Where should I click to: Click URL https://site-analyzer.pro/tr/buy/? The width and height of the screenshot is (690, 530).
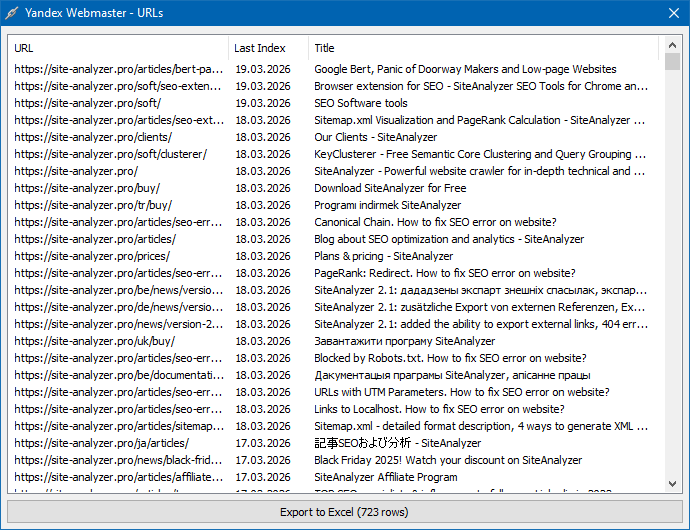[x=93, y=205]
